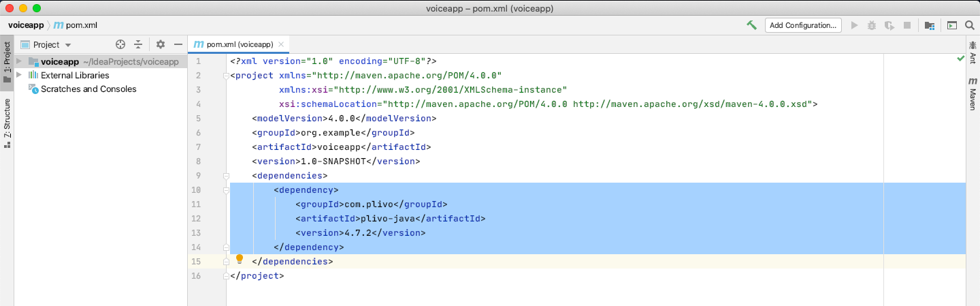Toggle the 1: Project side tab
Screen dimensions: 980x306
point(7,63)
